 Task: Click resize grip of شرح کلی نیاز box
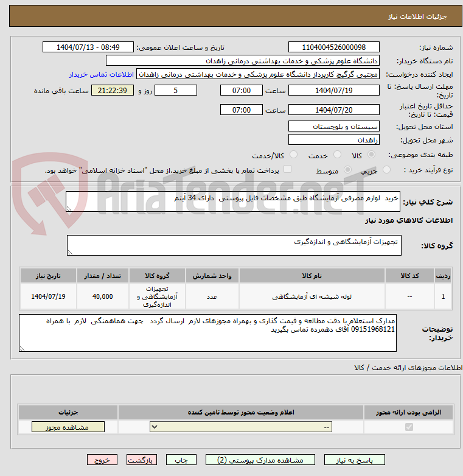pyautogui.click(x=69, y=209)
